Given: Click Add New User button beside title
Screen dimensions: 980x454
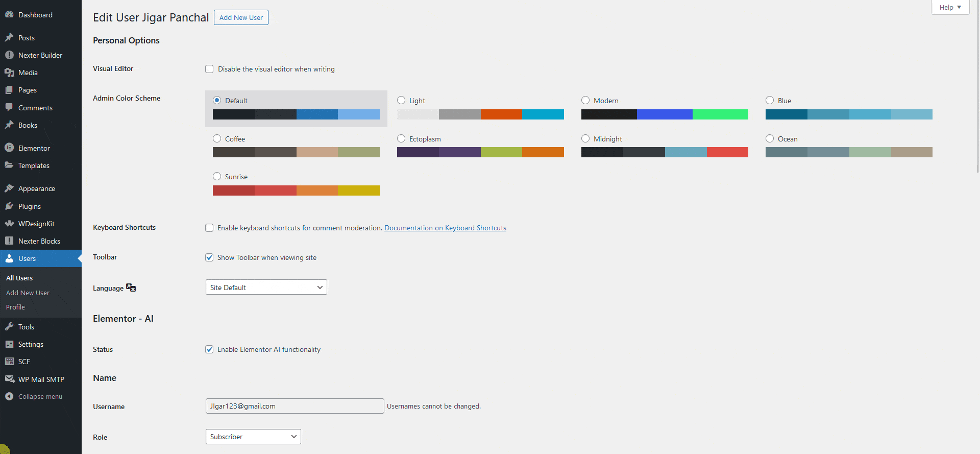Looking at the screenshot, I should click(241, 17).
